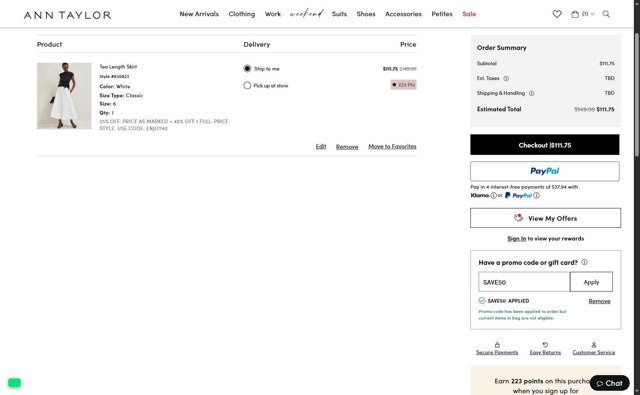Open Customer Service link
Viewport: 640px width, 395px height.
(x=593, y=353)
